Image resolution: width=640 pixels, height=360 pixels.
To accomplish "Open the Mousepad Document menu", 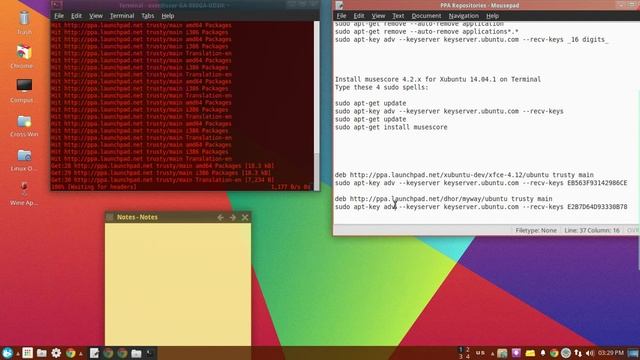I will click(426, 16).
